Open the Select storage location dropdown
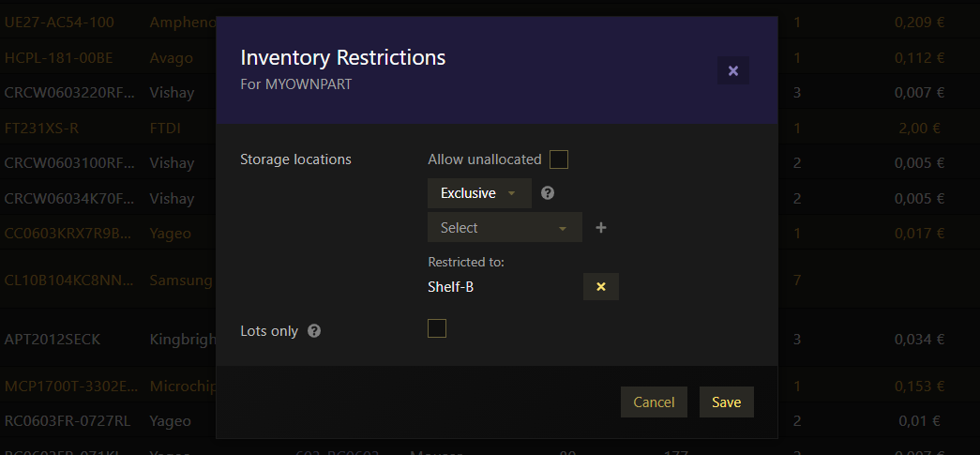 click(505, 227)
